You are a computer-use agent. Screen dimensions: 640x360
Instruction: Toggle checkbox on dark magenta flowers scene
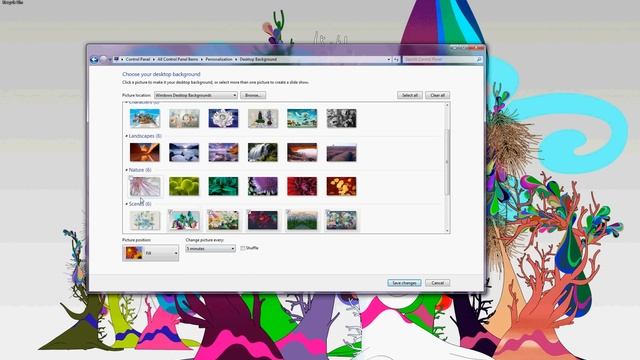coord(249,212)
